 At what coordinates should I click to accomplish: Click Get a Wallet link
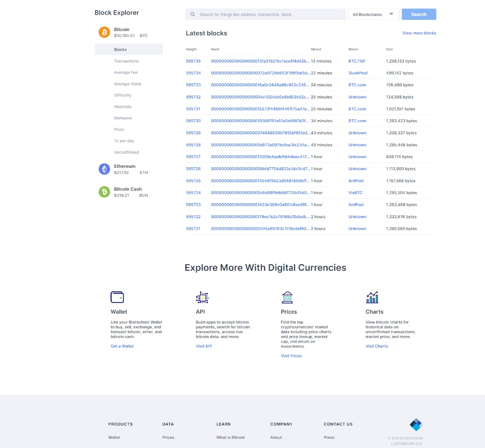(x=122, y=346)
